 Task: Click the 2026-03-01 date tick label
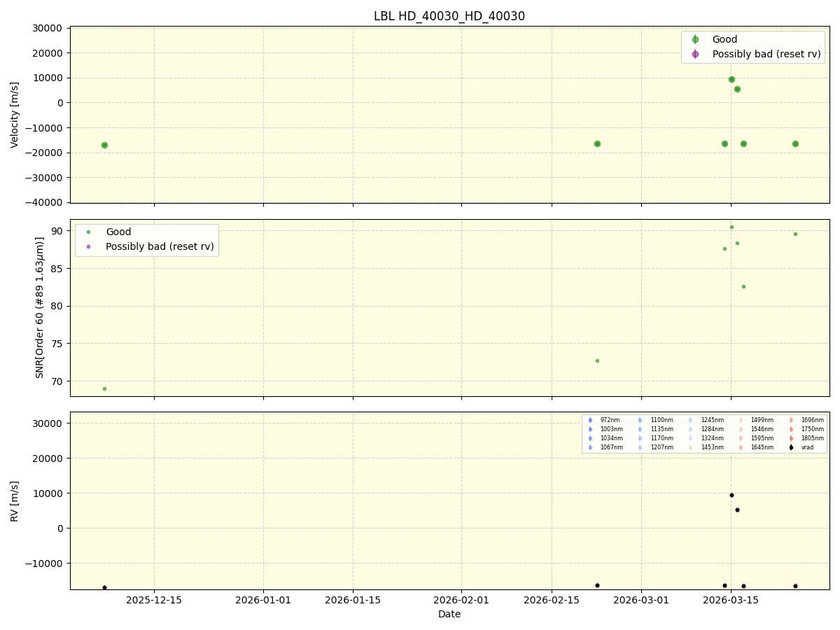tap(641, 600)
